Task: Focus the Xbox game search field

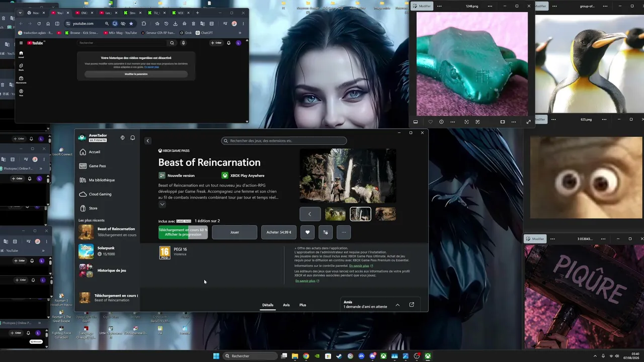Action: point(284,141)
